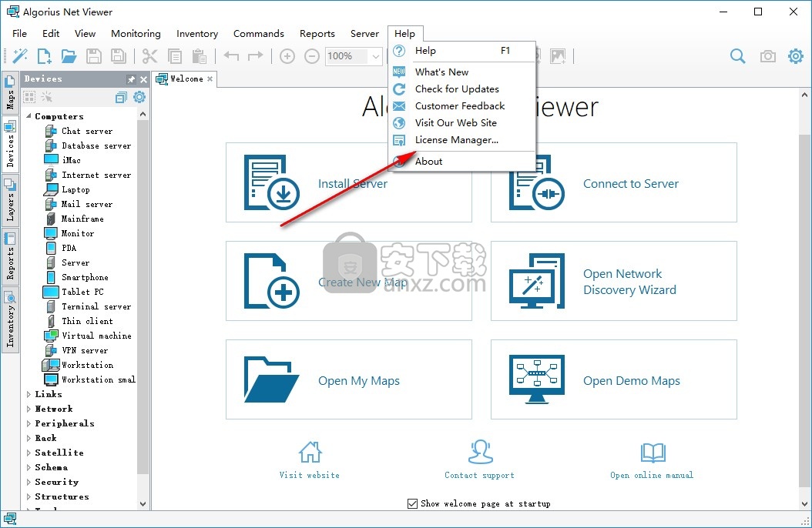Open settings gear in the main toolbar

pyautogui.click(x=795, y=56)
